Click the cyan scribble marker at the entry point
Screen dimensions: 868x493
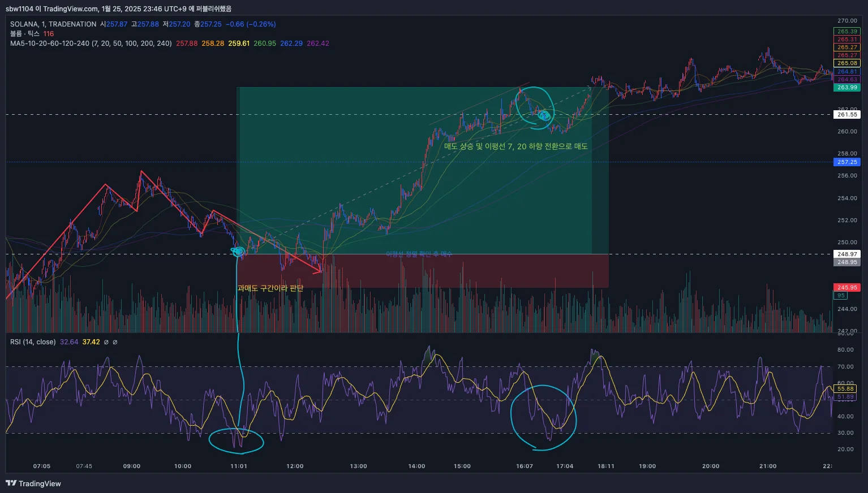point(238,252)
